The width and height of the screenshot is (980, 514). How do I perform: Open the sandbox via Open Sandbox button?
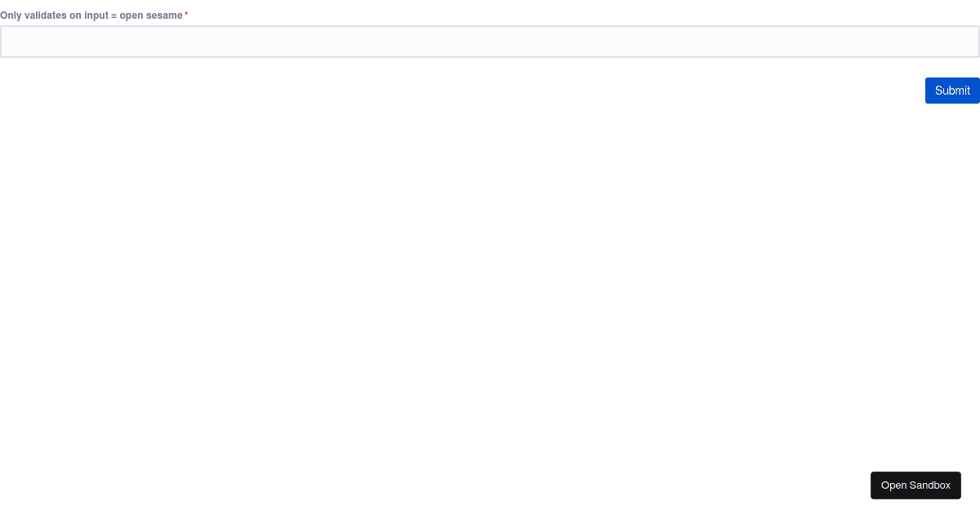point(915,485)
